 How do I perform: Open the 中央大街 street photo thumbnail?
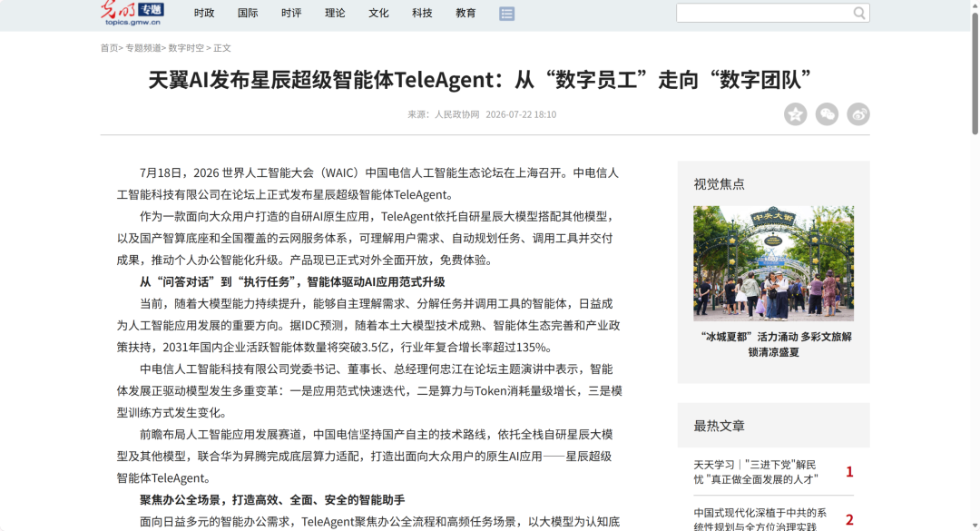pos(774,263)
